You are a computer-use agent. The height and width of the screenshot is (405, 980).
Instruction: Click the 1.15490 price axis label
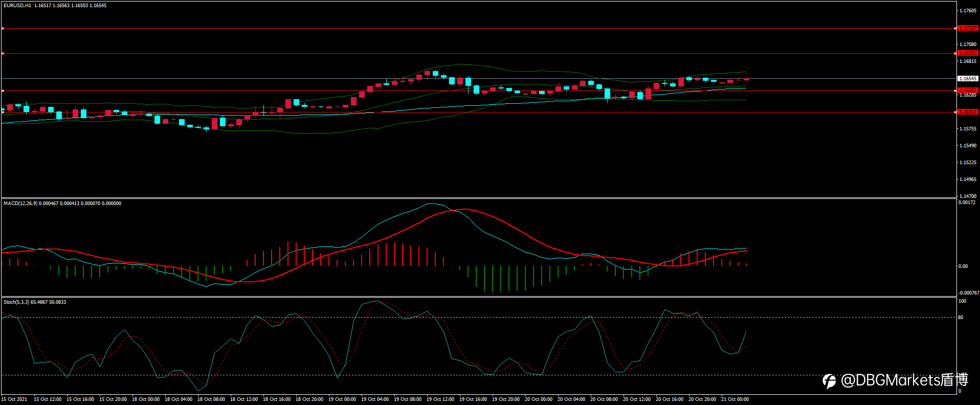click(968, 146)
